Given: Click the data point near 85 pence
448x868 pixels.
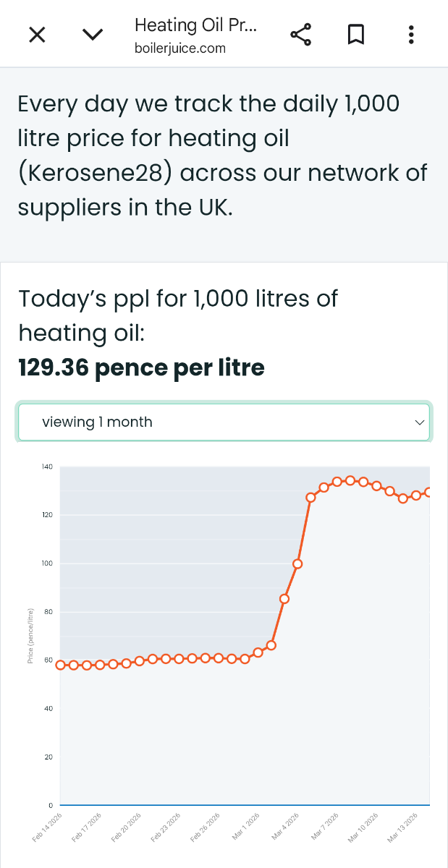Looking at the screenshot, I should (x=284, y=599).
